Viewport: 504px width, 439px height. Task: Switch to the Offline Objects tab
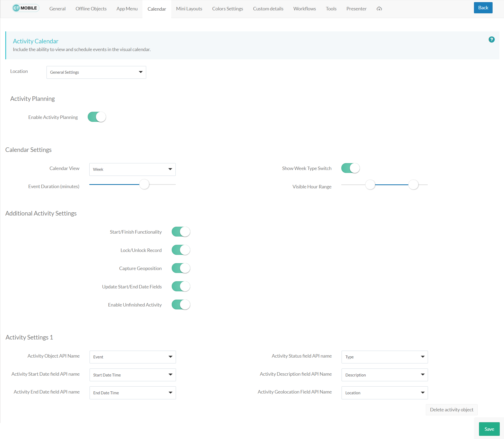91,9
